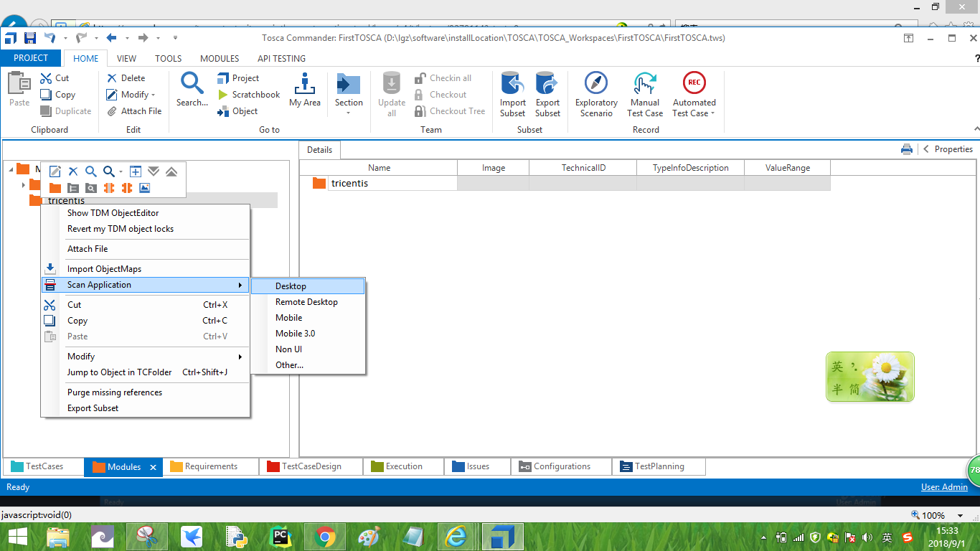980x551 pixels.
Task: Close the Modules tab with X
Action: (x=153, y=467)
